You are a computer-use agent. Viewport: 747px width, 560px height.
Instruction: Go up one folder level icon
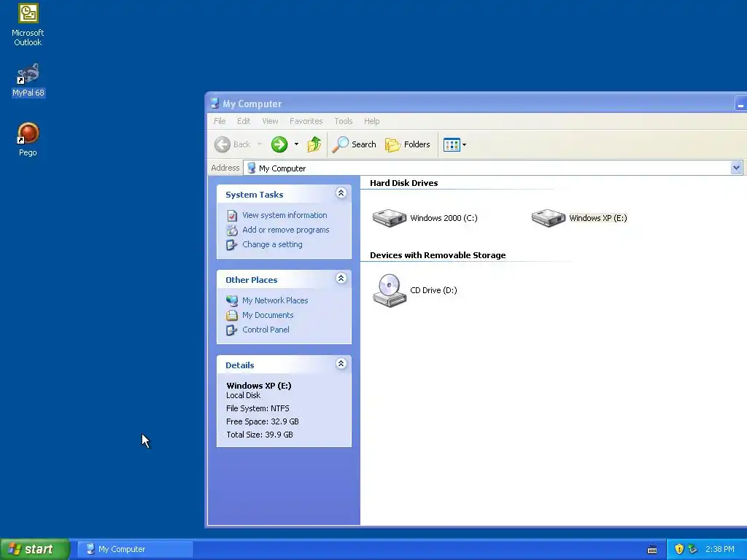click(314, 144)
